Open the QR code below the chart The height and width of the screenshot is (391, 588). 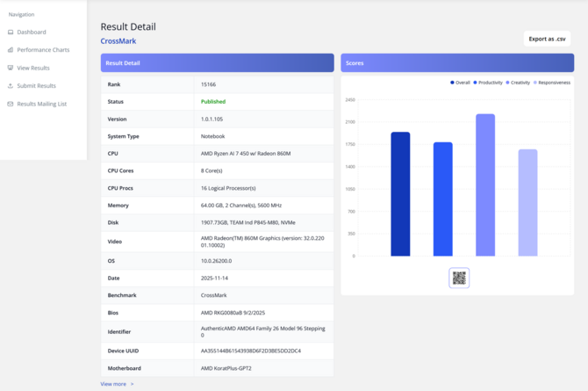[x=459, y=278]
